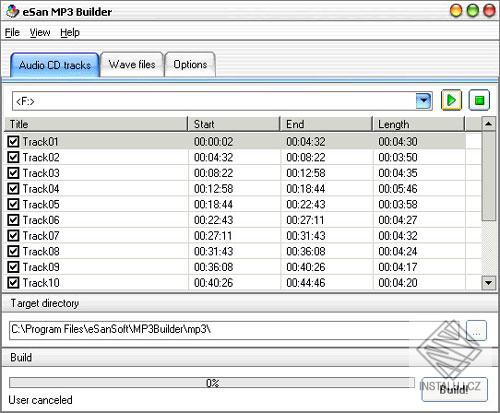
Task: Click Track07 start time 00:27:11
Action: click(x=213, y=236)
